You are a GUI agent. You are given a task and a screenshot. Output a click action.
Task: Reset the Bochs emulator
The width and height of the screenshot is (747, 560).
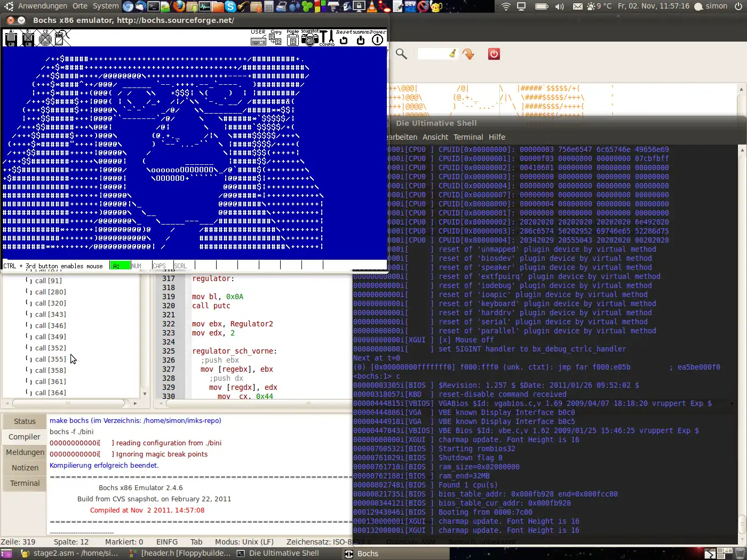[344, 37]
